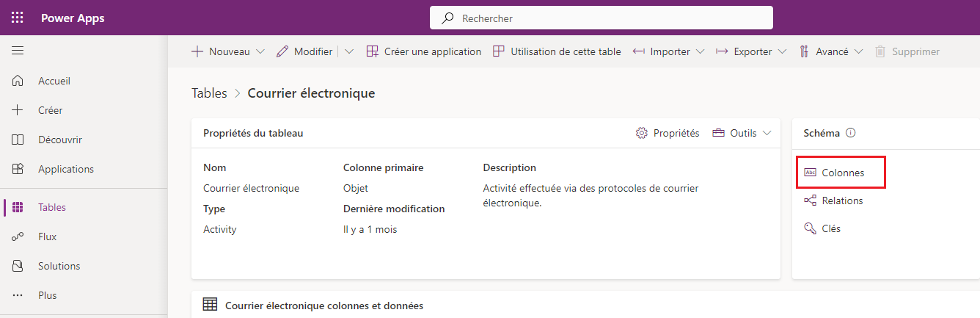Click the Créer une application icon

click(x=372, y=51)
